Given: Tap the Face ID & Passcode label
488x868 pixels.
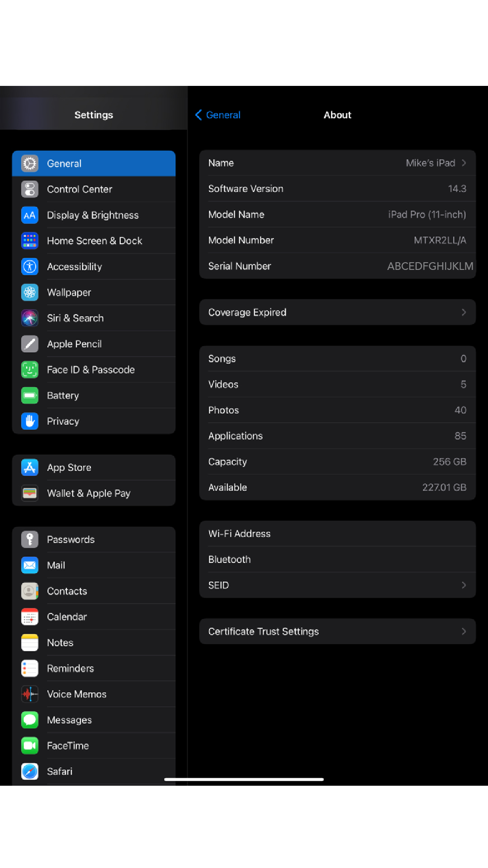Looking at the screenshot, I should coord(91,370).
